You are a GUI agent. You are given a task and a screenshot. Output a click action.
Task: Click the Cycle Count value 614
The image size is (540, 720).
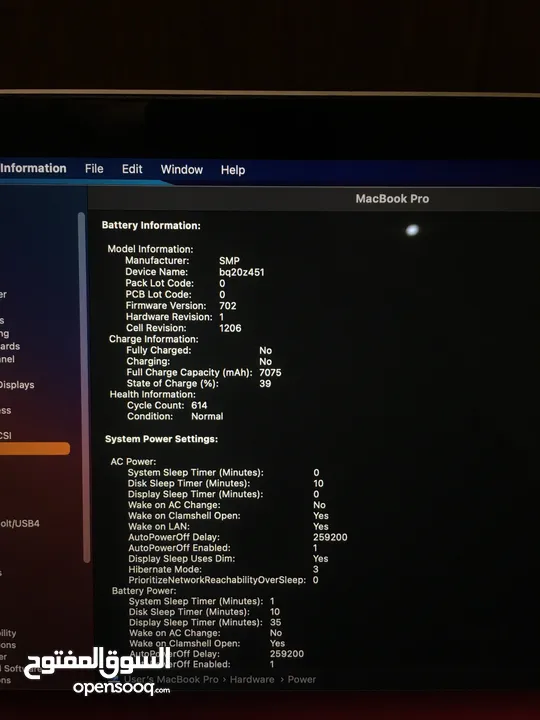pyautogui.click(x=199, y=405)
